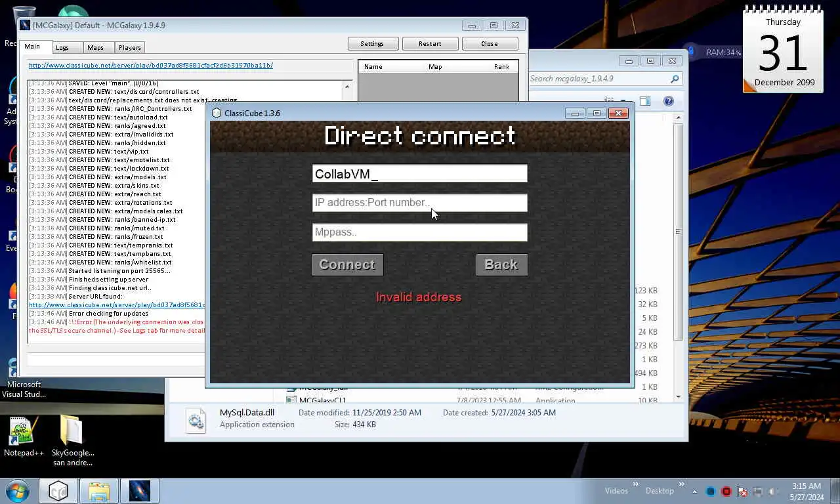Click the Videos toolbar label on taskbar
Screen dimensions: 840x504
click(x=616, y=491)
